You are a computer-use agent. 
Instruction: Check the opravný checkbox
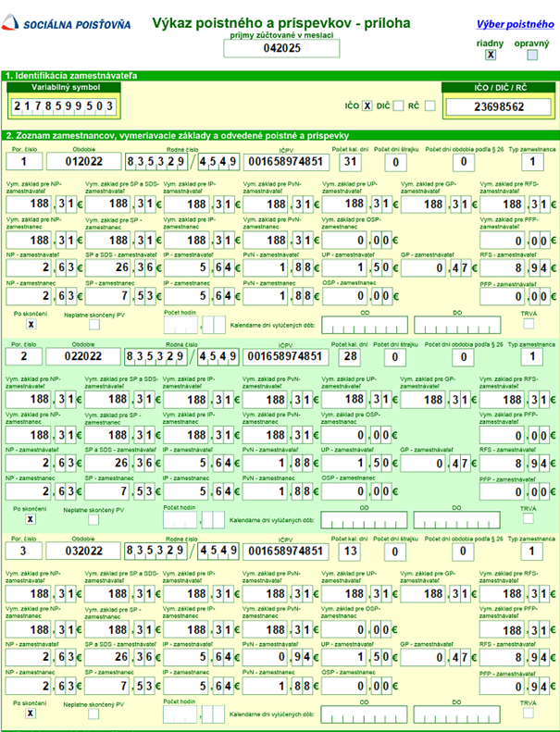[x=532, y=55]
